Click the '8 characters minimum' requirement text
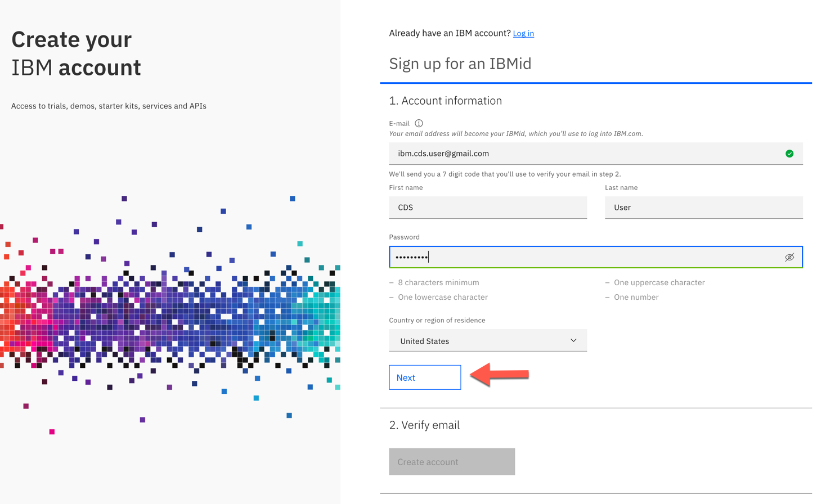This screenshot has width=817, height=504. (439, 282)
